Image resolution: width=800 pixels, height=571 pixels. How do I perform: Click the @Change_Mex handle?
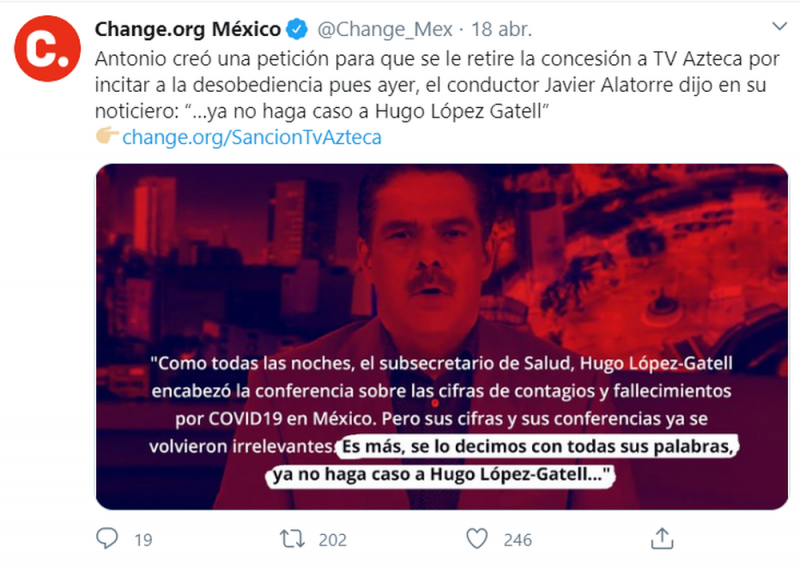(385, 30)
